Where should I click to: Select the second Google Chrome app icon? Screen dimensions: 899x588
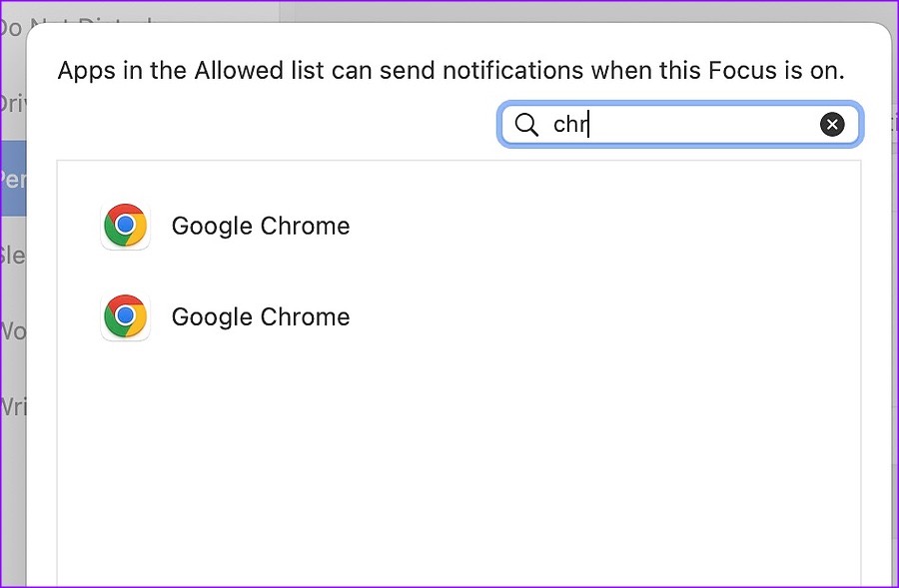pyautogui.click(x=126, y=316)
